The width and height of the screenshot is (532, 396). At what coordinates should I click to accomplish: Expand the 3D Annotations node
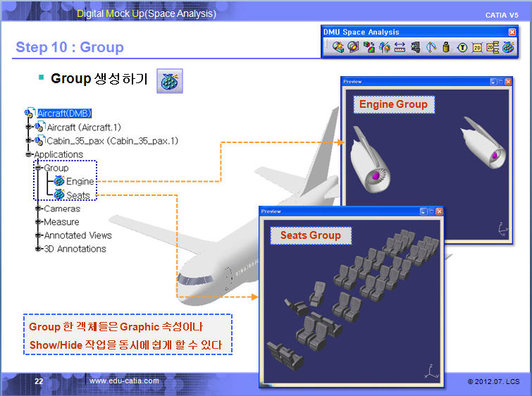[x=38, y=249]
